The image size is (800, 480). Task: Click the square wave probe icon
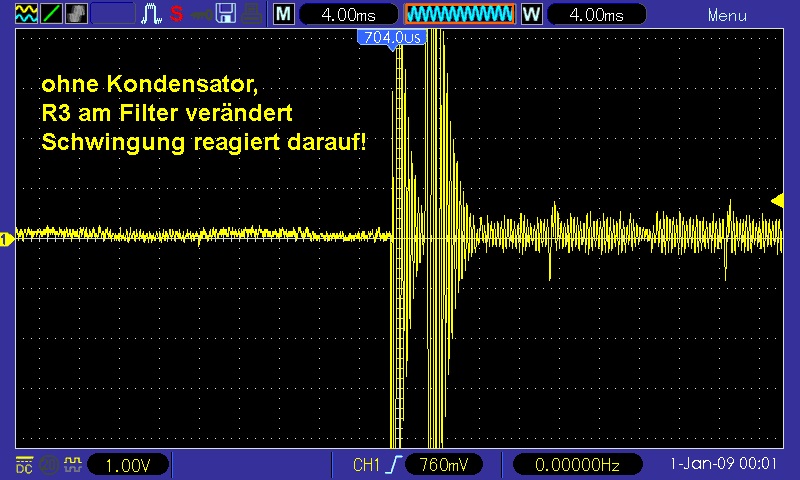[x=73, y=464]
